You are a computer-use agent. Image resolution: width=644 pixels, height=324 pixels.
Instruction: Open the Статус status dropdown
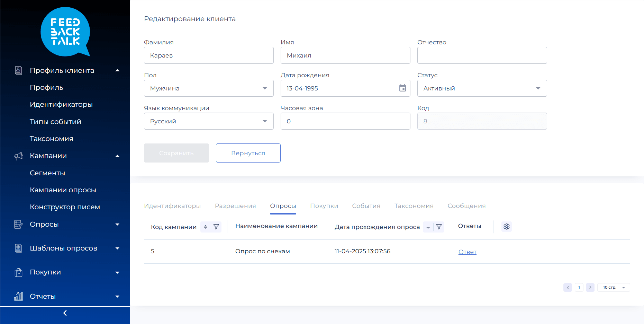click(482, 88)
